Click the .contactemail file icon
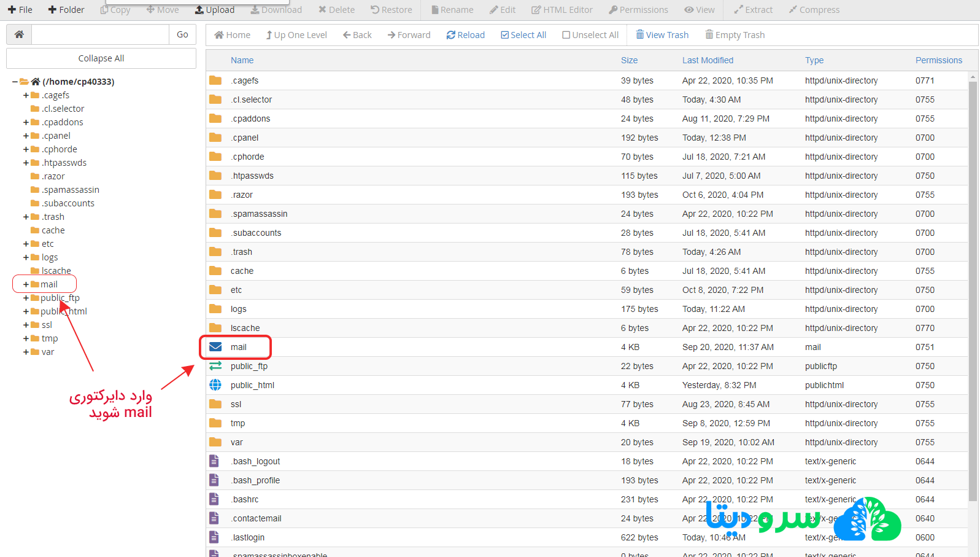Viewport: 980px width, 557px height. 214,518
